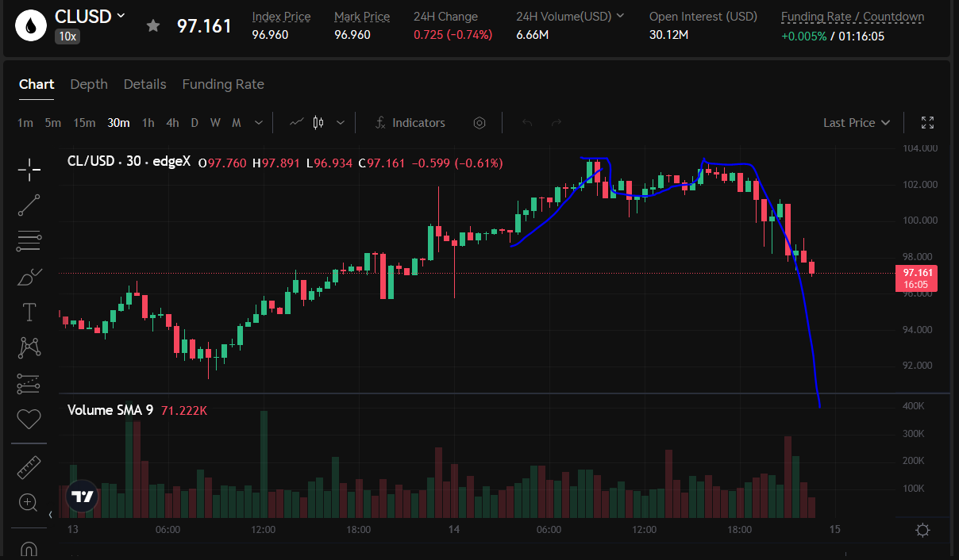The image size is (959, 560).
Task: Select the W weekly timeframe
Action: click(215, 123)
